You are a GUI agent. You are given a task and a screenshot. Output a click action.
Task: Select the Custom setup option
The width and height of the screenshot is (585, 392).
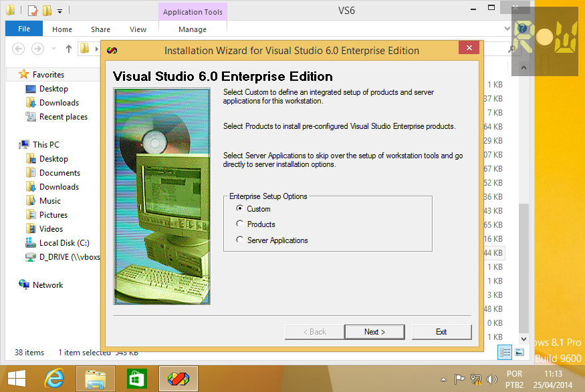coord(253,208)
